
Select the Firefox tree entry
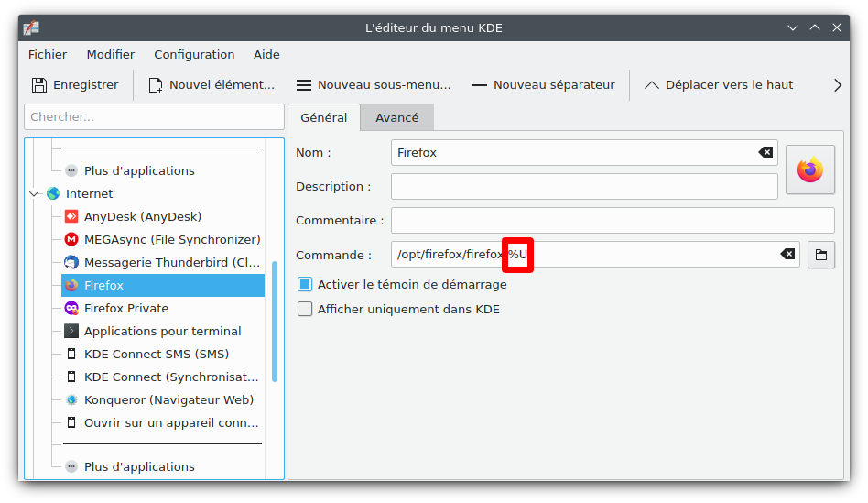pos(163,285)
